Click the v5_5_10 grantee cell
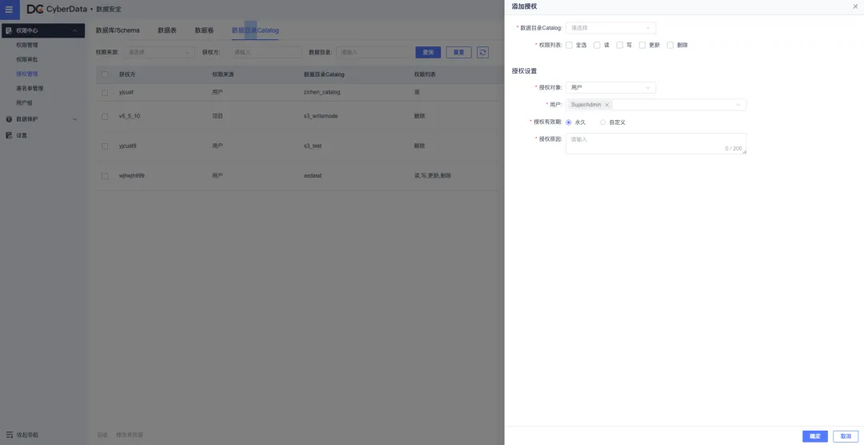The image size is (864, 445). 129,117
